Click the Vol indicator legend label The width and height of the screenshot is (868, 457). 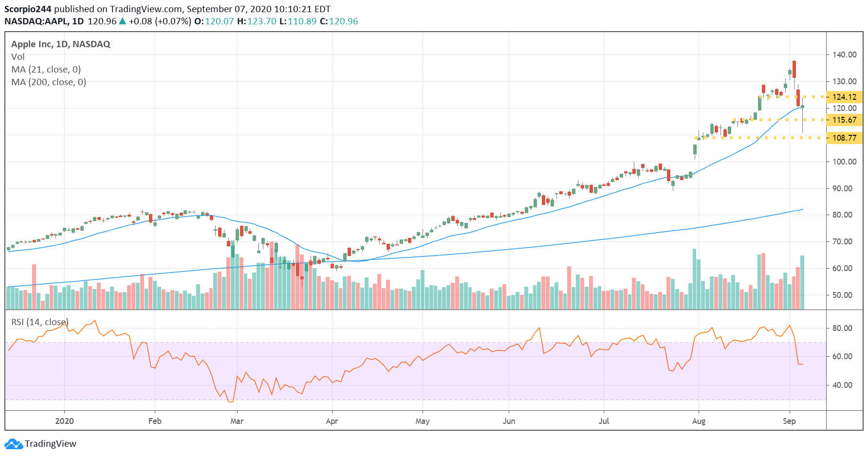point(18,57)
